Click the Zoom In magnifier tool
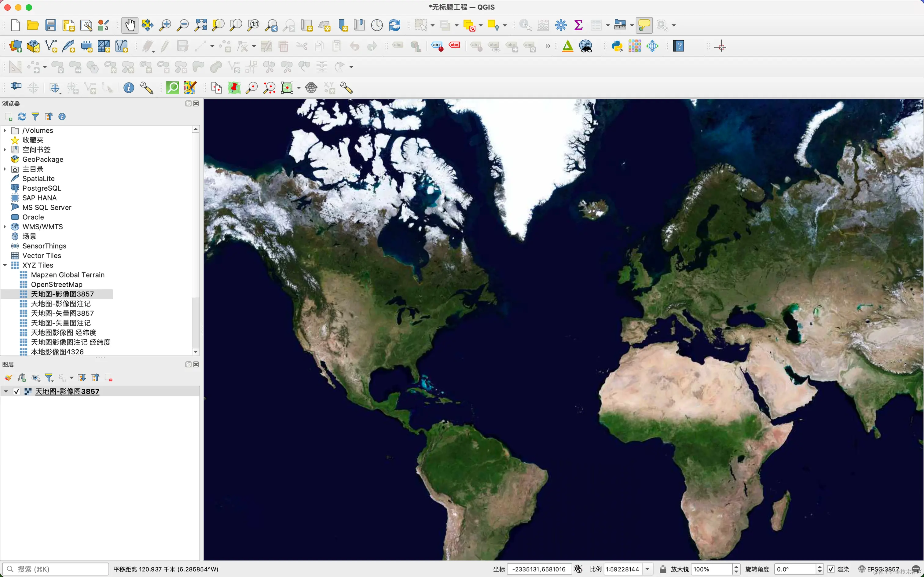This screenshot has height=577, width=924. (165, 25)
